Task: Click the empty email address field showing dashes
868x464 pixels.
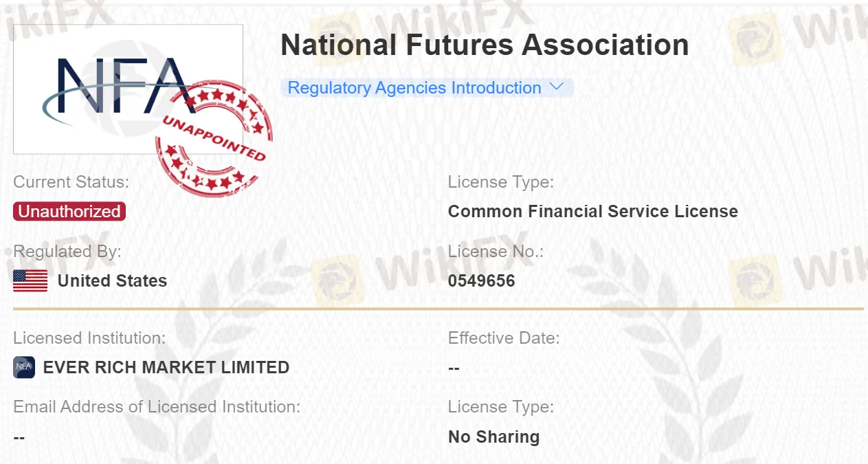Action: pos(19,437)
